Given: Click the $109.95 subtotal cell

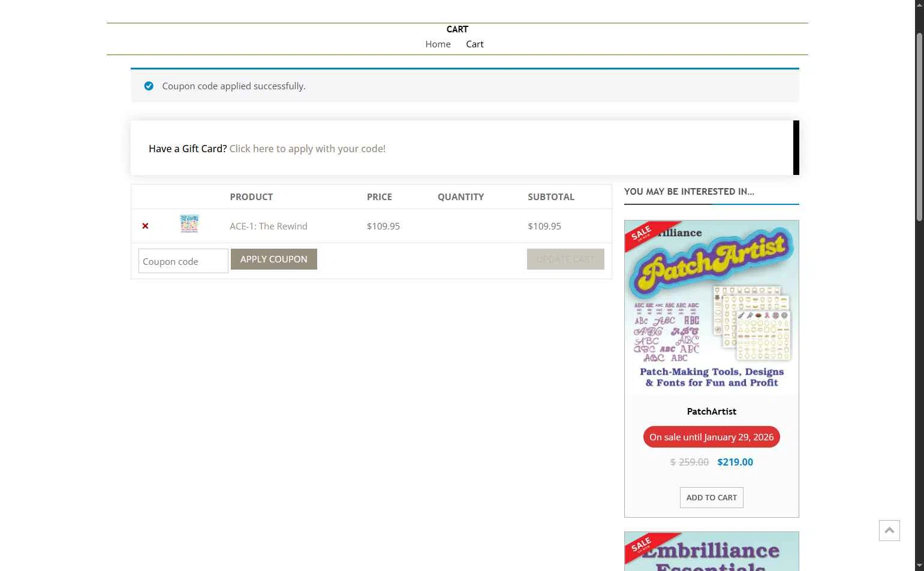Looking at the screenshot, I should click(544, 226).
